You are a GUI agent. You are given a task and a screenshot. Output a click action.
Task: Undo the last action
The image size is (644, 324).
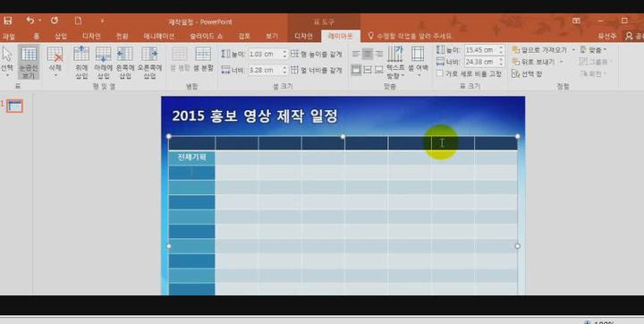point(30,21)
